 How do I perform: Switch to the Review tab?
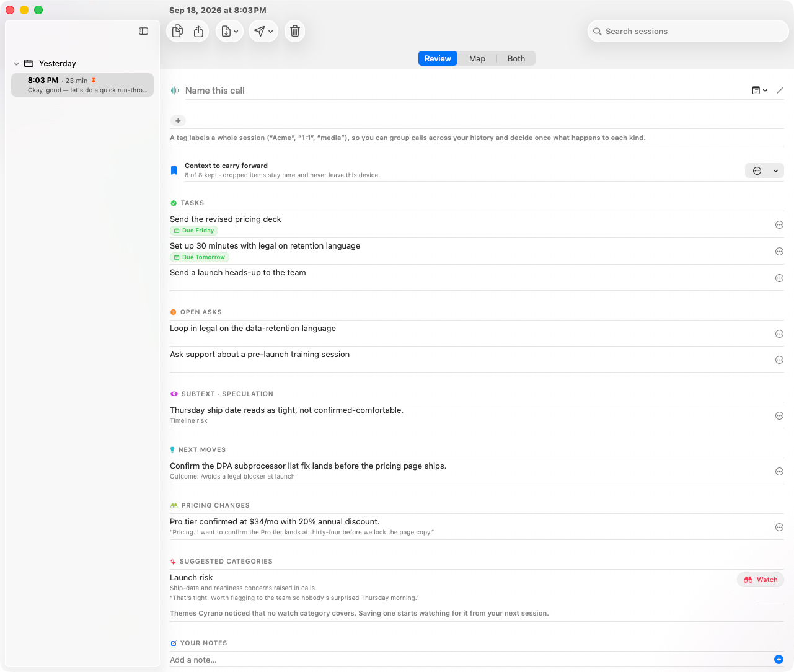438,58
